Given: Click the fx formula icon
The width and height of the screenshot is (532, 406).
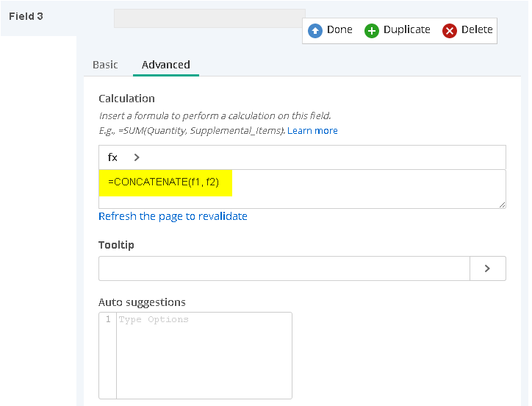Looking at the screenshot, I should click(112, 157).
